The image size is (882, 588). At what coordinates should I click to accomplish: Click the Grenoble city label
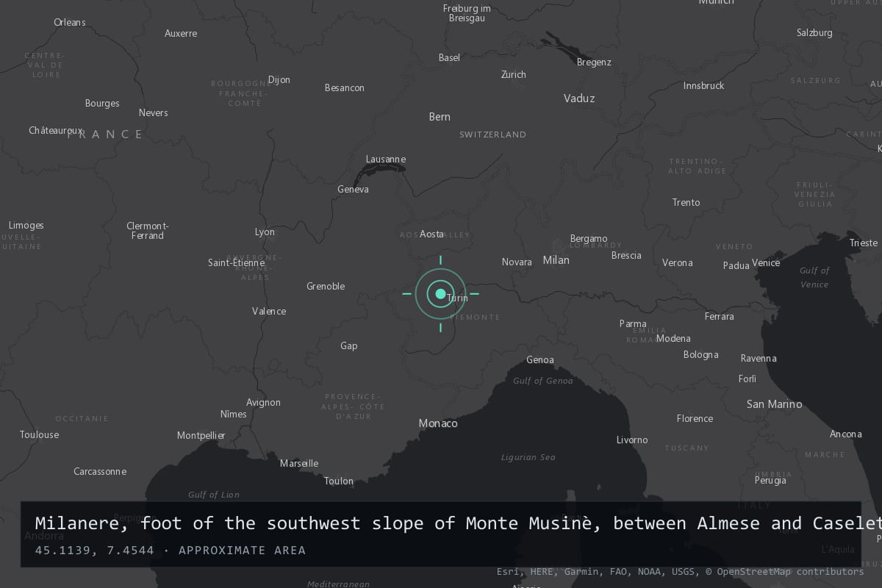pos(326,287)
